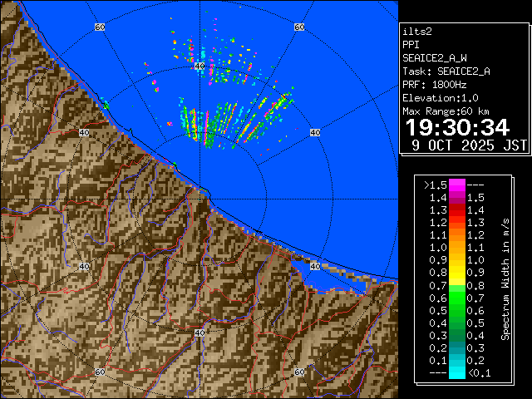The width and height of the screenshot is (532, 399).
Task: Click the 19:30:34 timestamp
Action: [x=456, y=127]
